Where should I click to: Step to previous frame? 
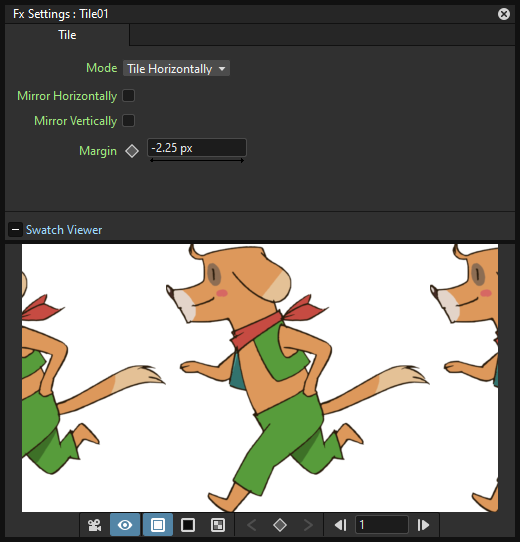(341, 525)
